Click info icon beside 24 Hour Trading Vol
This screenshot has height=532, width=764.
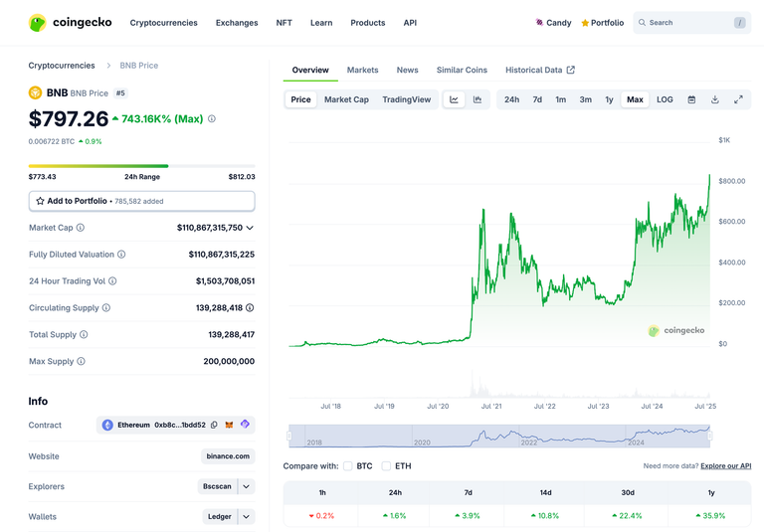[112, 281]
